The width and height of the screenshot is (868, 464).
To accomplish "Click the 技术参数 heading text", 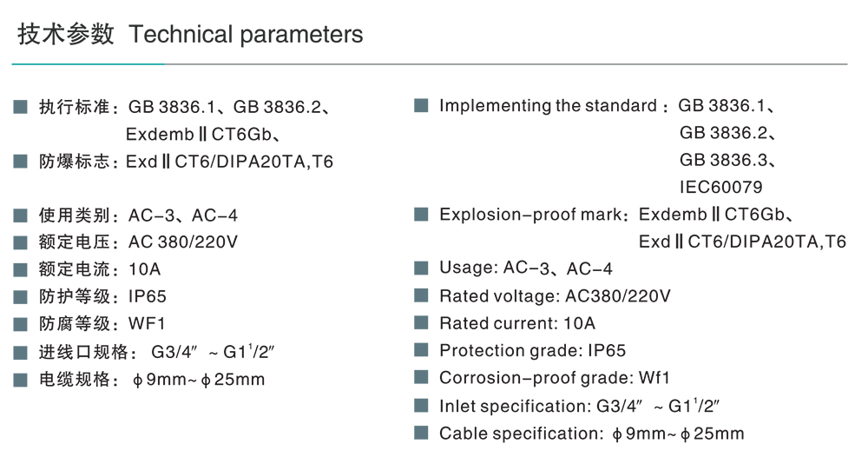I will [66, 35].
